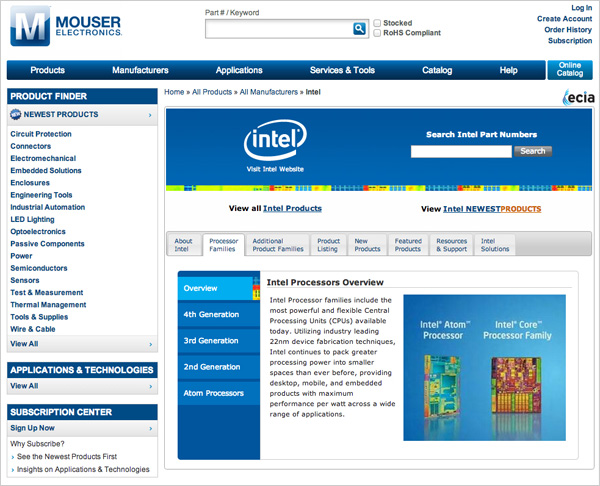This screenshot has width=600, height=486.
Task: Open the Order History link
Action: [x=568, y=29]
